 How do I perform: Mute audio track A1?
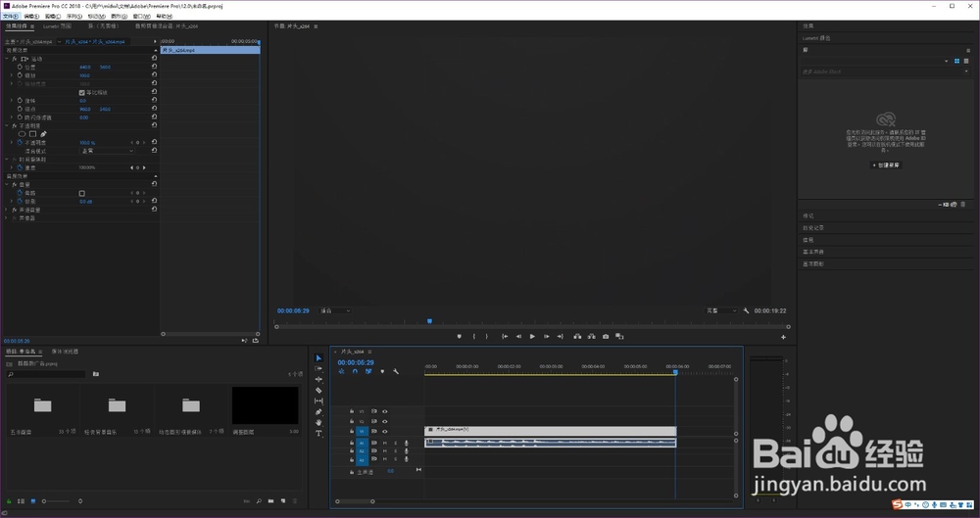384,443
